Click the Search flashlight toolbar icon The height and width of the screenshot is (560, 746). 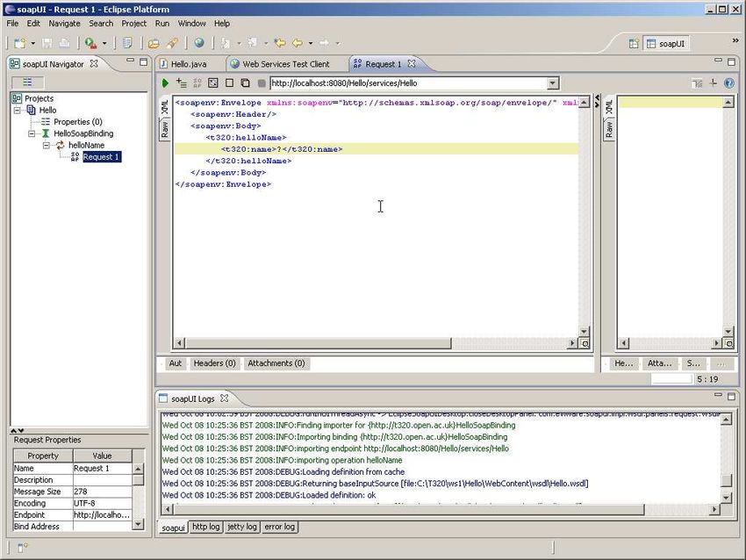point(172,43)
